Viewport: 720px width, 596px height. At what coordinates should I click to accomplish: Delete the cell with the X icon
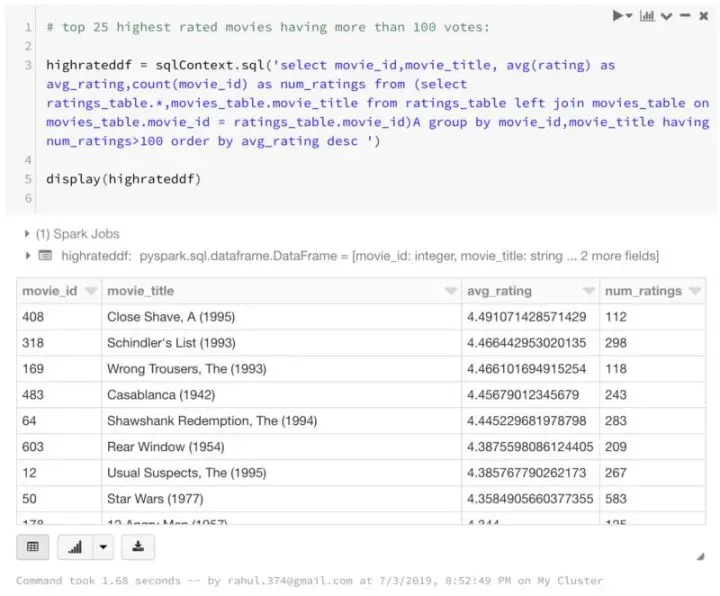[702, 16]
